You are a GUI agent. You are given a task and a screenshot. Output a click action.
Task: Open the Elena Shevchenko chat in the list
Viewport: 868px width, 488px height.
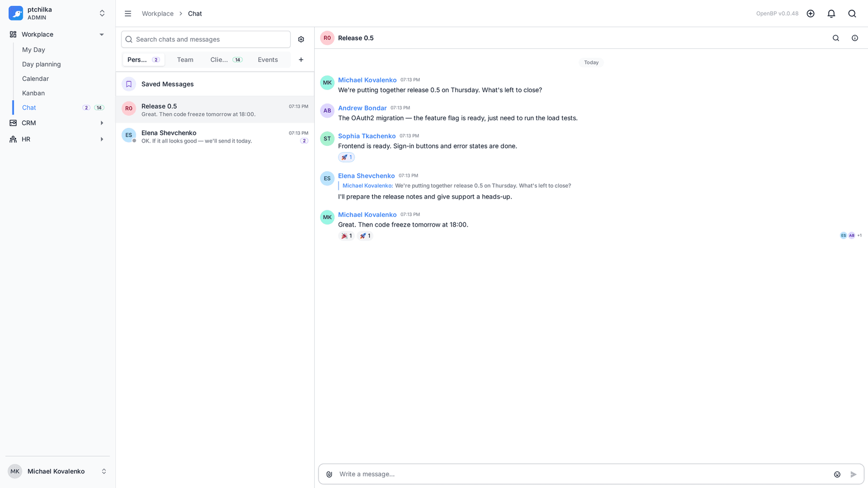pyautogui.click(x=215, y=137)
